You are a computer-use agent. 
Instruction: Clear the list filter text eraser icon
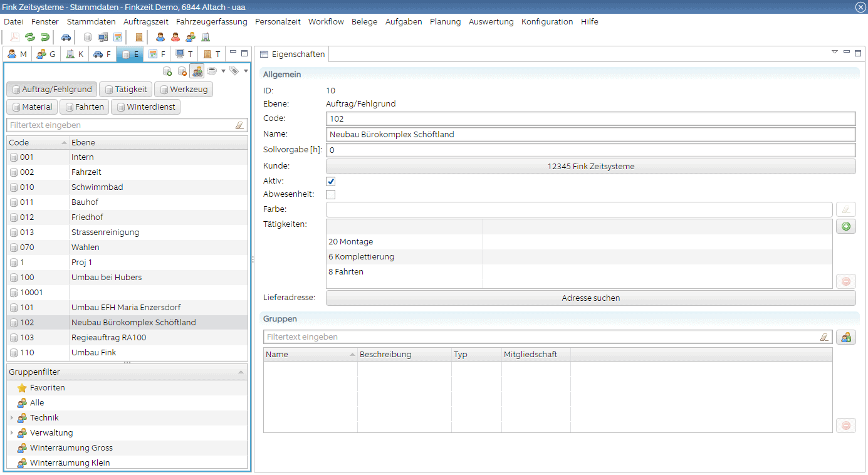click(x=239, y=125)
